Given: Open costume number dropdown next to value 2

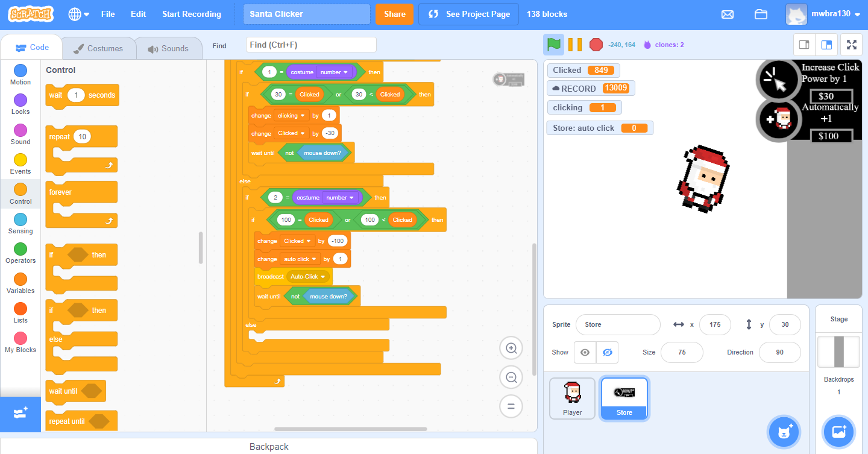Looking at the screenshot, I should pyautogui.click(x=341, y=198).
